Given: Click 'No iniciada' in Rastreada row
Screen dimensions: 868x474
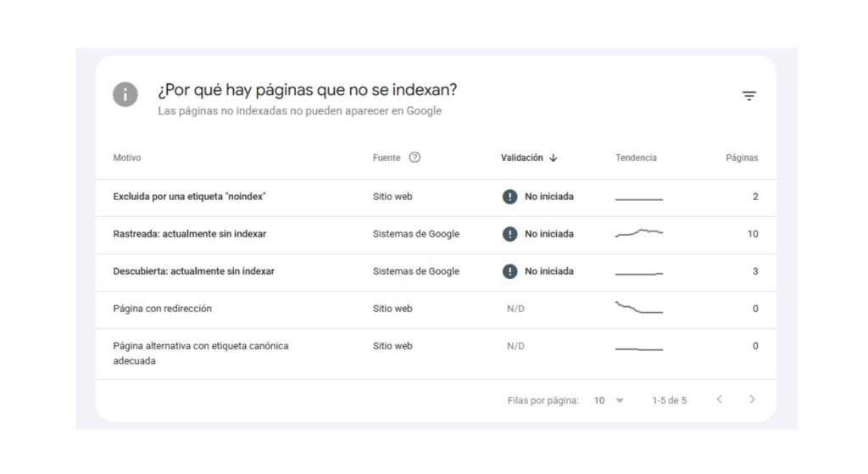Looking at the screenshot, I should tap(549, 234).
